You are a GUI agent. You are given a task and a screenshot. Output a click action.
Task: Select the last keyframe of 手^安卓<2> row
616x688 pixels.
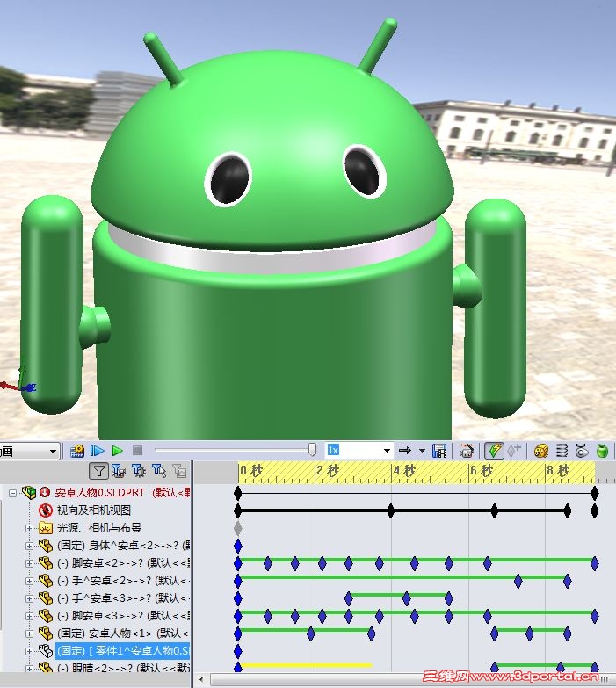click(x=568, y=581)
